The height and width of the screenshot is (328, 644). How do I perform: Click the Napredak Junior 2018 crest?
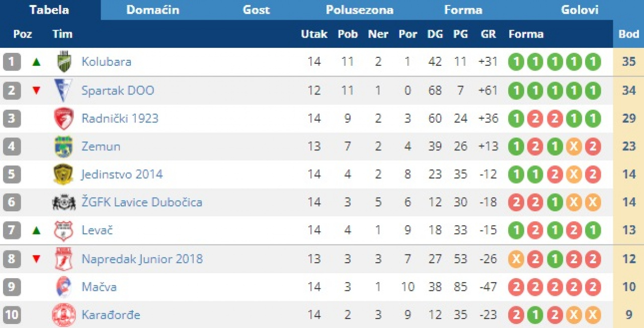pyautogui.click(x=63, y=259)
